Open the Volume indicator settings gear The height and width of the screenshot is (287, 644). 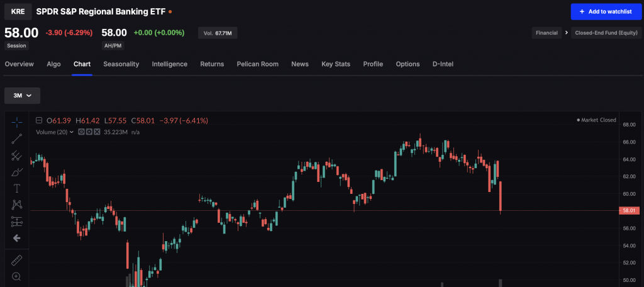tap(89, 132)
